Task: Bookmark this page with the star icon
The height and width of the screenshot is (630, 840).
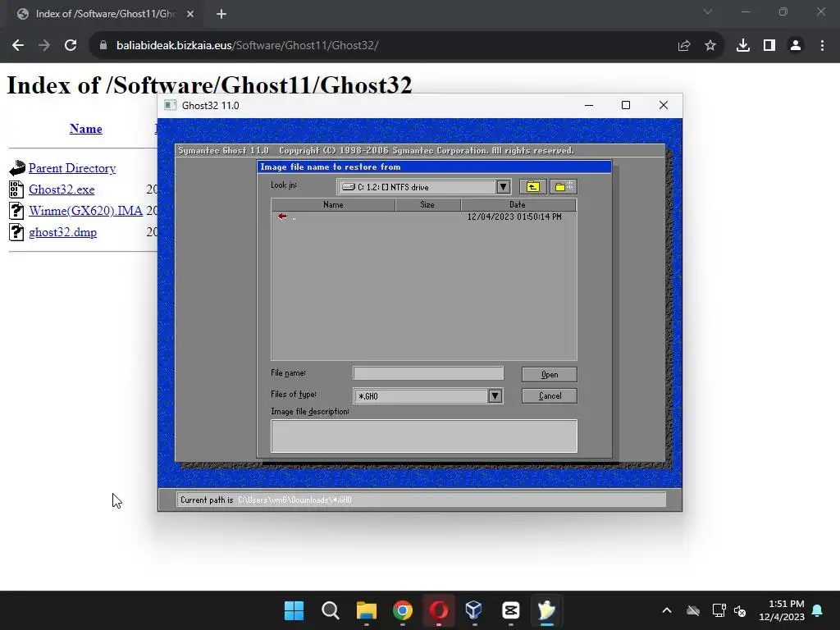Action: [x=710, y=46]
